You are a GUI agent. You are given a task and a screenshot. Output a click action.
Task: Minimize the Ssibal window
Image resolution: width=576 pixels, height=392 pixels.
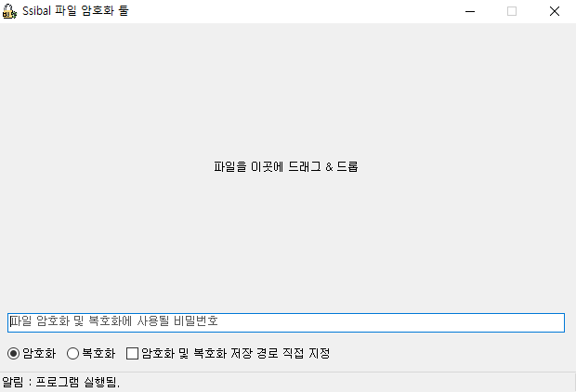[x=470, y=11]
